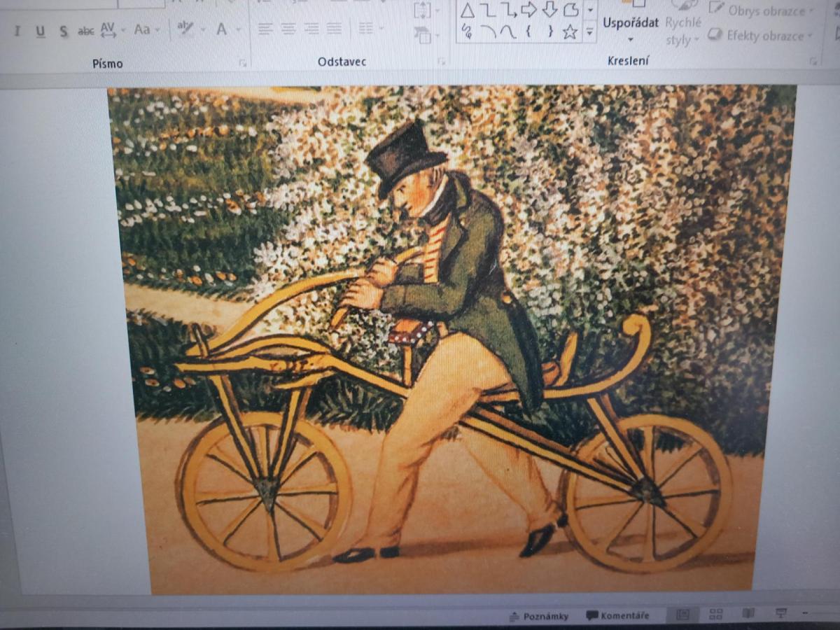Select the right brace shape

coord(550,31)
